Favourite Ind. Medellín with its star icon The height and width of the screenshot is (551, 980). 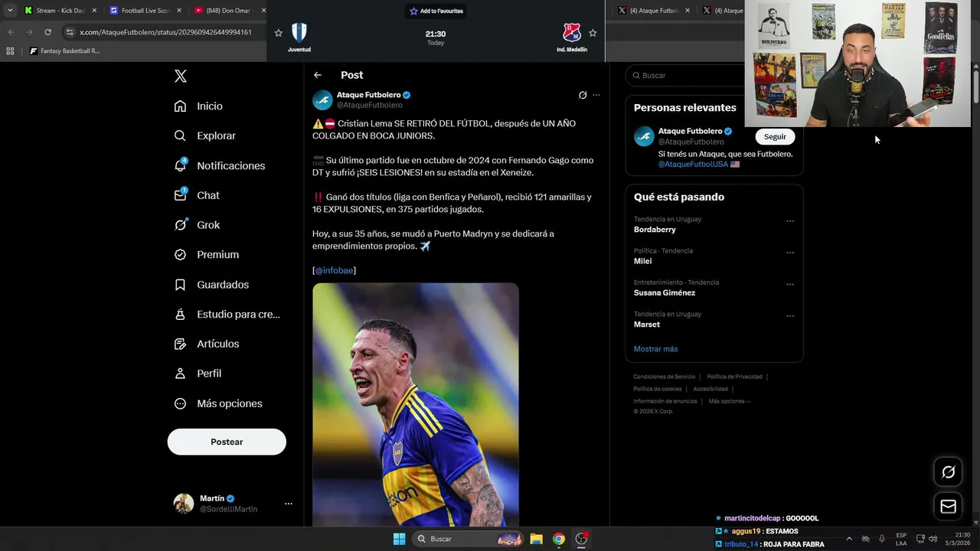click(x=593, y=33)
